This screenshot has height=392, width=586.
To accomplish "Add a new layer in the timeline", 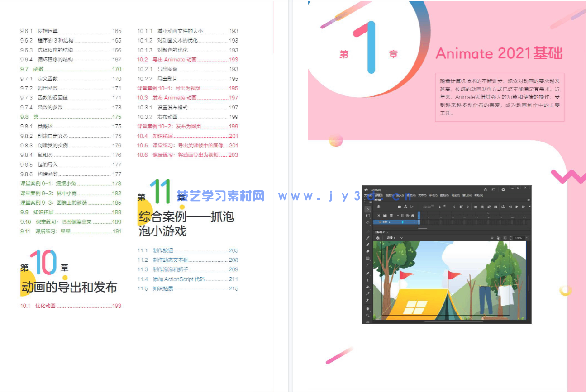I will tap(379, 215).
